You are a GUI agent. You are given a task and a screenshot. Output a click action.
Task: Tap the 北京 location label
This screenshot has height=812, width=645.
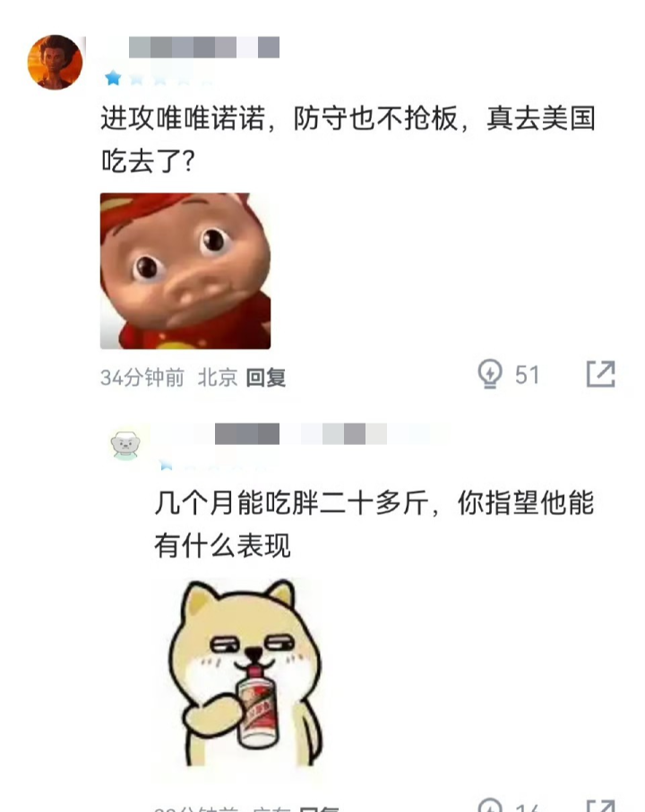pyautogui.click(x=218, y=378)
